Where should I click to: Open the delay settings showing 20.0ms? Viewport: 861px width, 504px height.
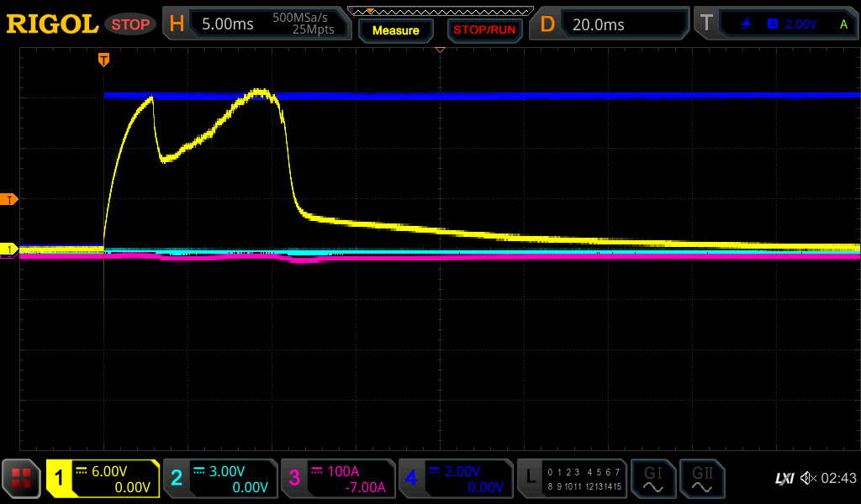pyautogui.click(x=613, y=24)
